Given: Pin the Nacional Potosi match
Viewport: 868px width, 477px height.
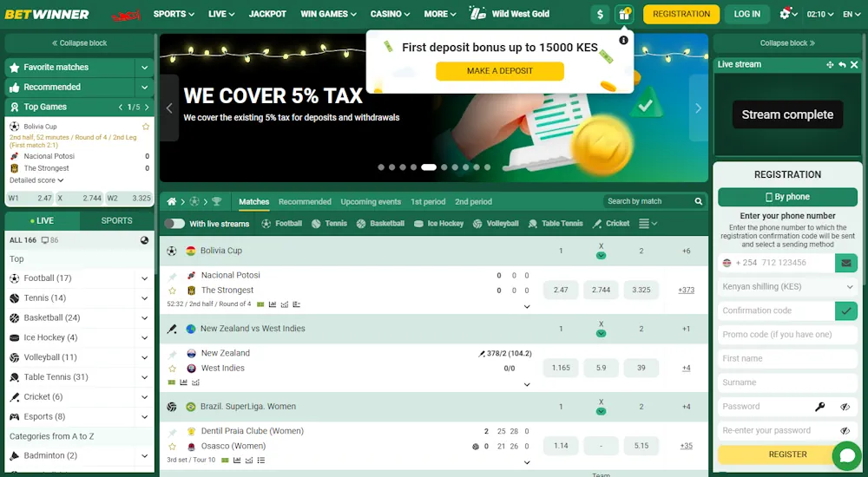Looking at the screenshot, I should (x=172, y=276).
